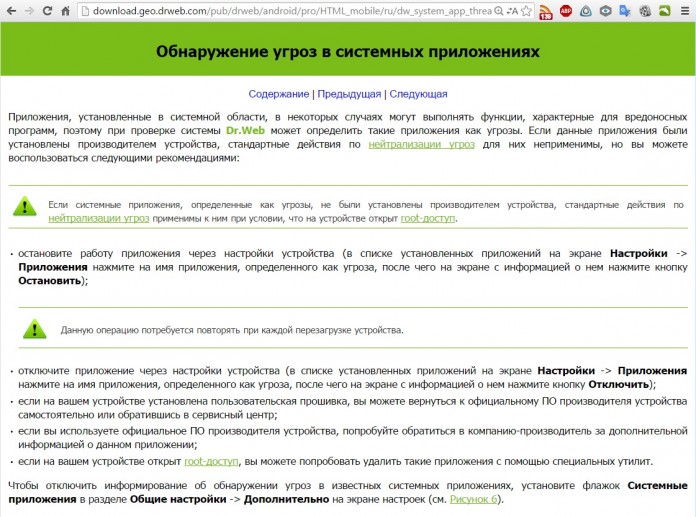
Task: Open the Chrome hamburger menu
Action: 683,12
